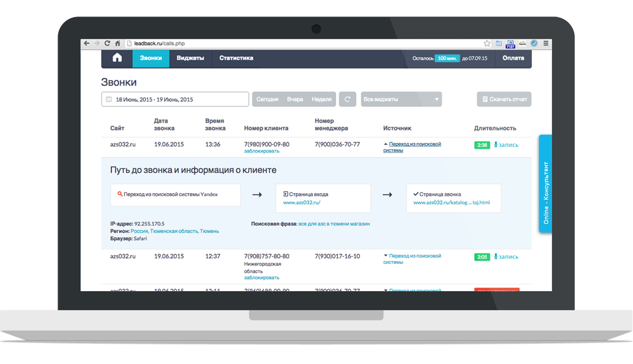Click magnifier icon in Yandex search box

[120, 194]
